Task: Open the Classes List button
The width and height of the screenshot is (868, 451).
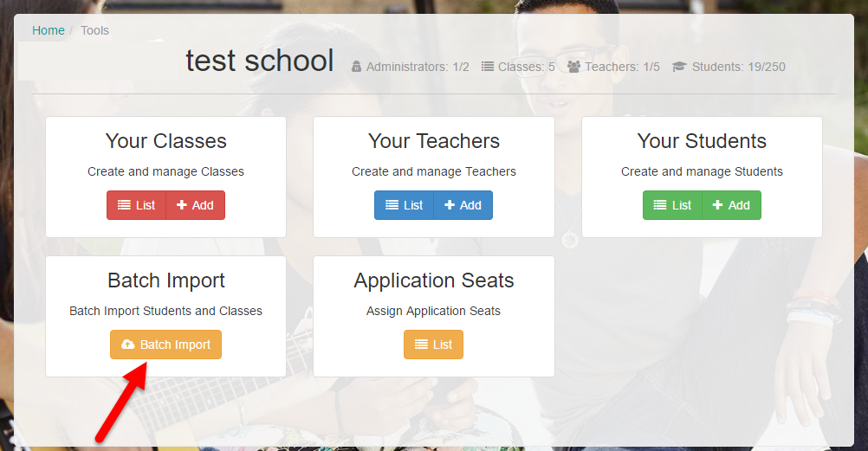Action: 136,205
